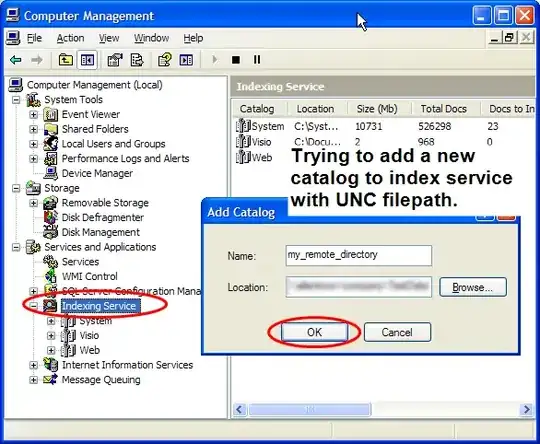Image resolution: width=540 pixels, height=444 pixels.
Task: Expand the Visio catalog tree node
Action: coord(51,335)
